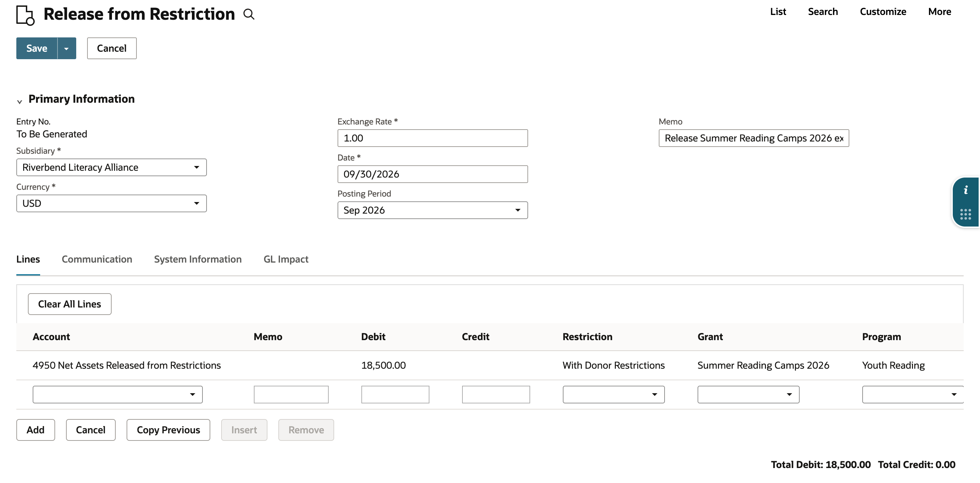Click the 18,500.00 debit cell
Viewport: 980px width, 483px height.
[383, 365]
